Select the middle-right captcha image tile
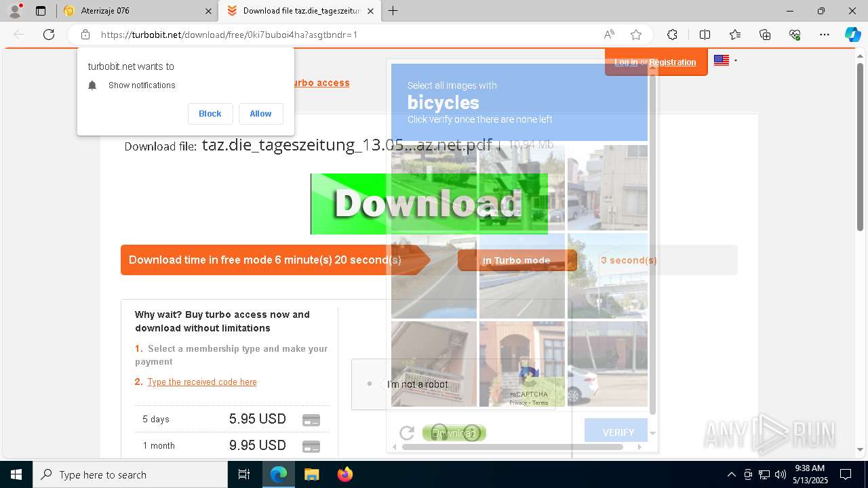 click(608, 276)
